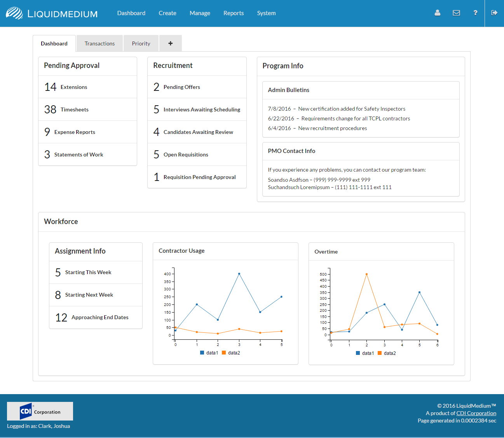Open the messages envelope icon

pyautogui.click(x=456, y=13)
